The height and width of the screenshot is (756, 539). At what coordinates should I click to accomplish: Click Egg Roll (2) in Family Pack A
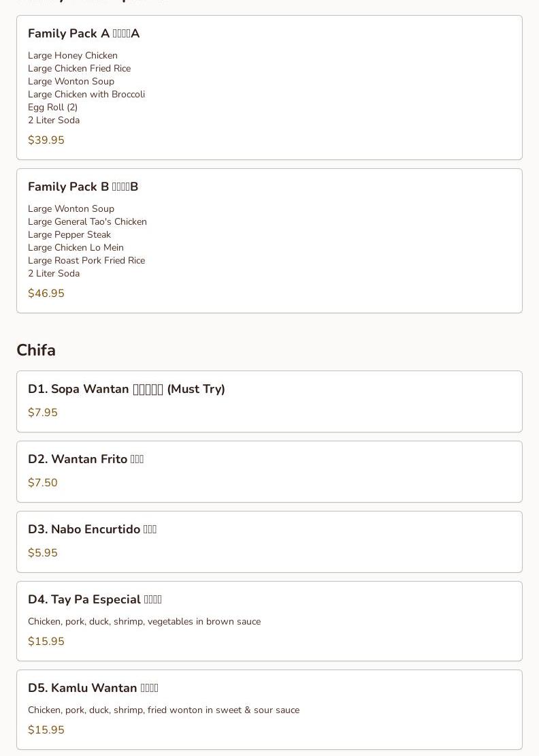[53, 107]
